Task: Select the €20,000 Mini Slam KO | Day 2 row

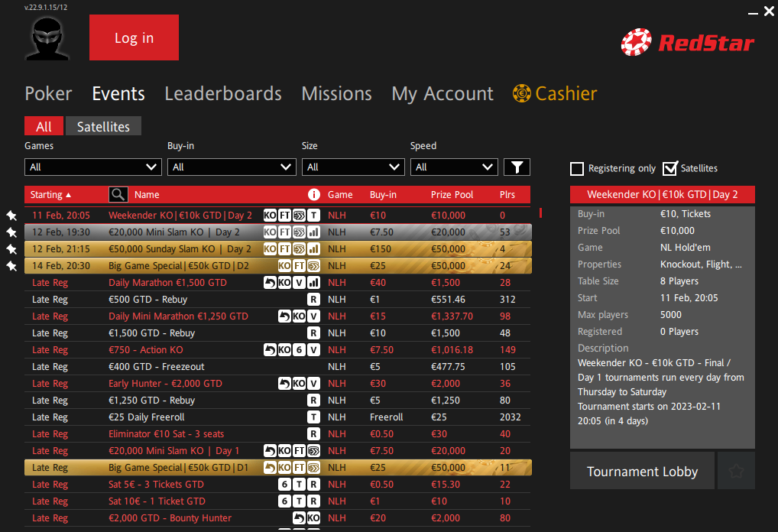Action: tap(278, 232)
